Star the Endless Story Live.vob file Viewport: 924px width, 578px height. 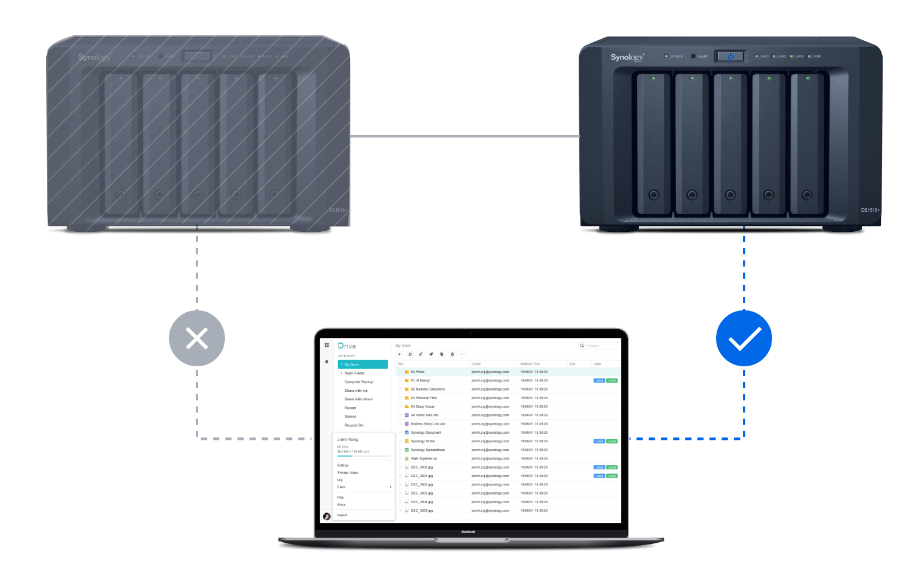pos(401,424)
